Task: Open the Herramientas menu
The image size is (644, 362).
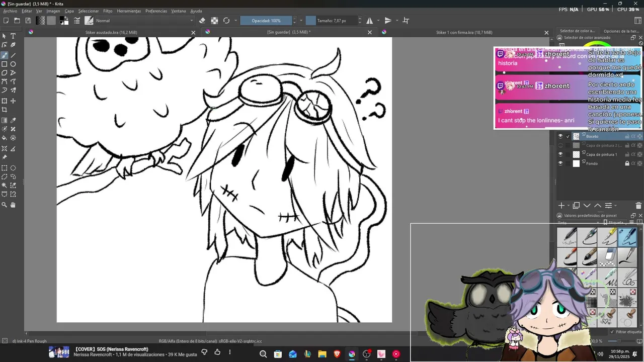Action: click(129, 11)
